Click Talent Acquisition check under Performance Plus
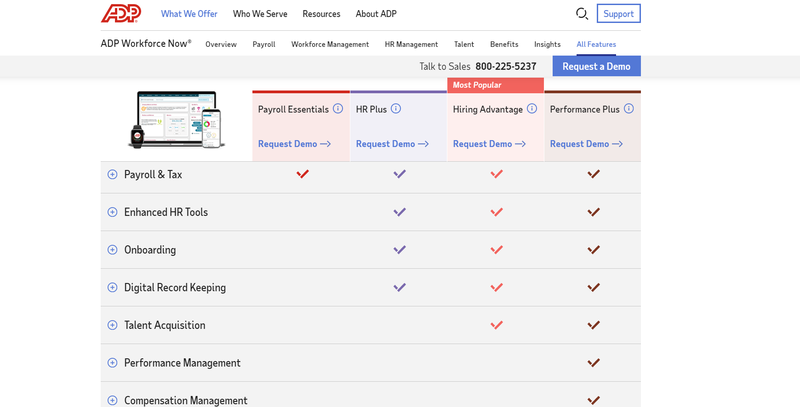This screenshot has width=800, height=407. 593,325
